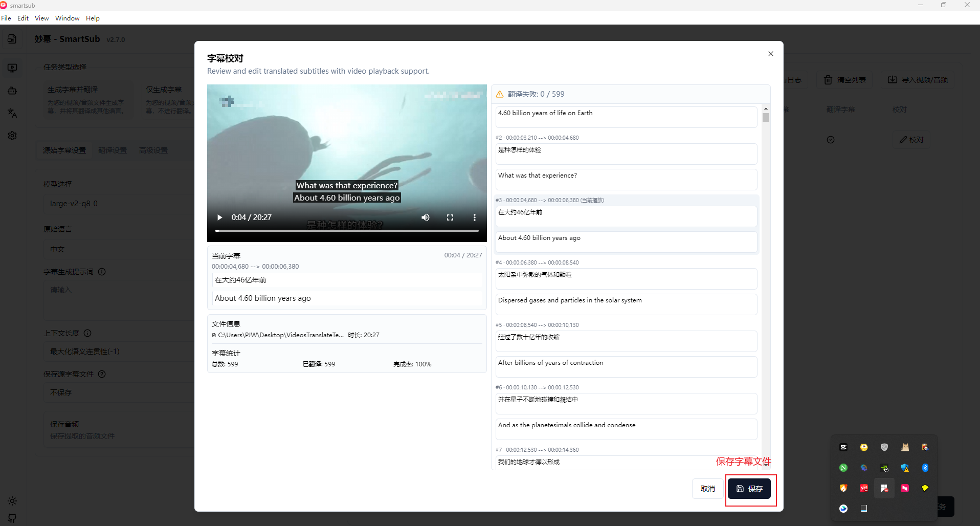The image size is (980, 526).
Task: Open green N tray icon
Action: pos(843,468)
